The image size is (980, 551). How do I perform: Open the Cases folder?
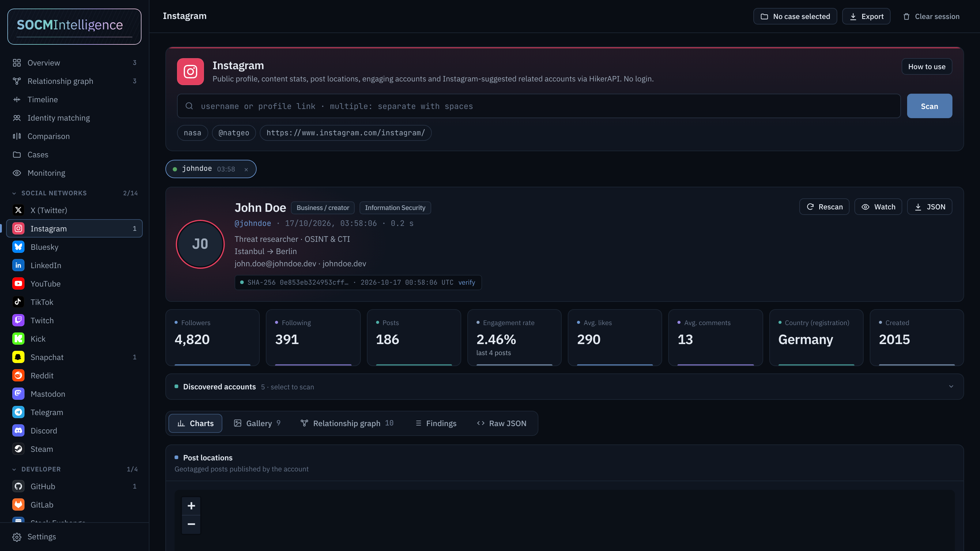tap(74, 154)
